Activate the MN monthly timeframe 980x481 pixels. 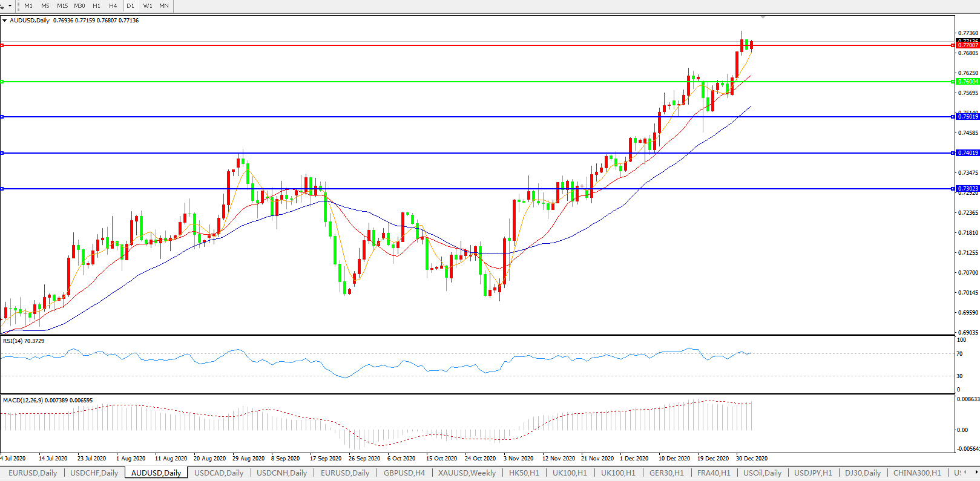coord(164,5)
